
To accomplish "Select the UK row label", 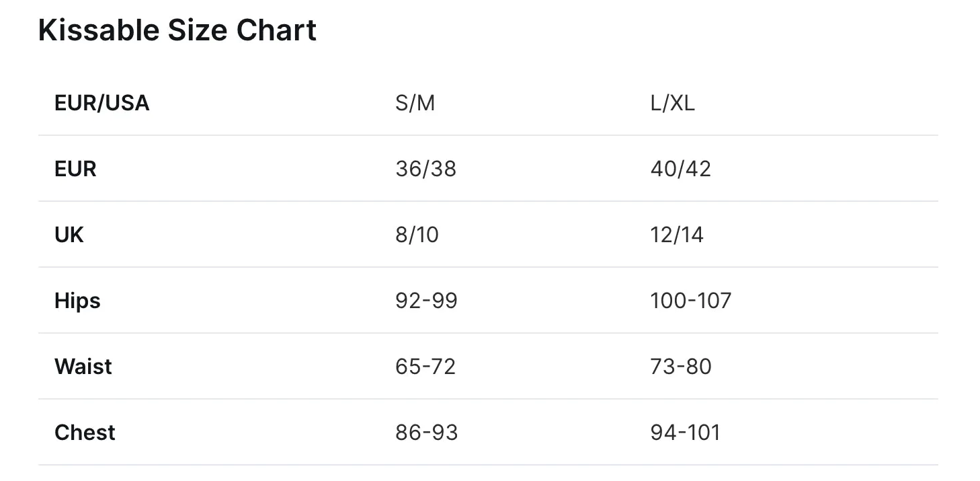I will tap(69, 235).
